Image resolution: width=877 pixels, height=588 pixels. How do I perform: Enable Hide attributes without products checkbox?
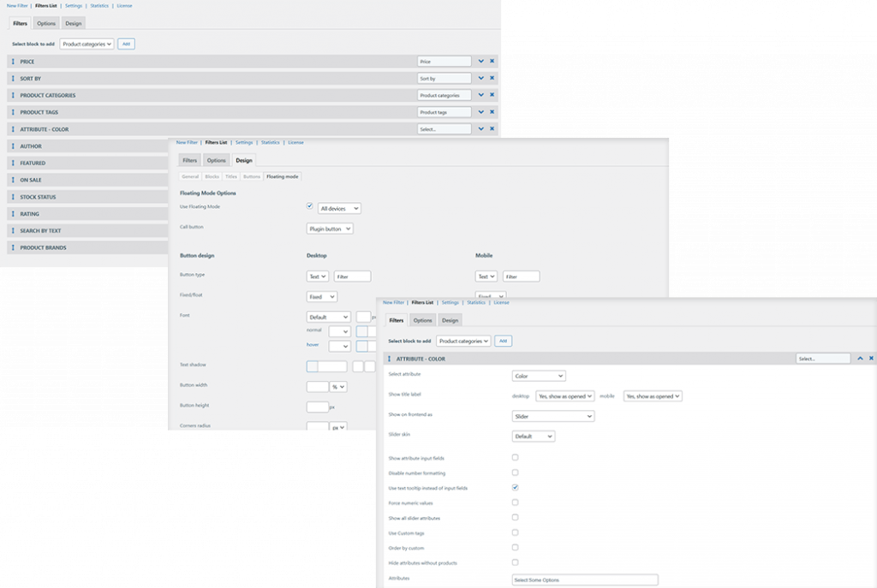coord(515,562)
